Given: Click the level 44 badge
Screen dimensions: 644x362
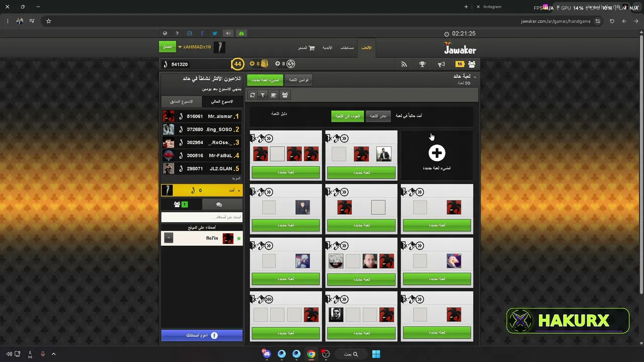Looking at the screenshot, I should click(x=237, y=64).
